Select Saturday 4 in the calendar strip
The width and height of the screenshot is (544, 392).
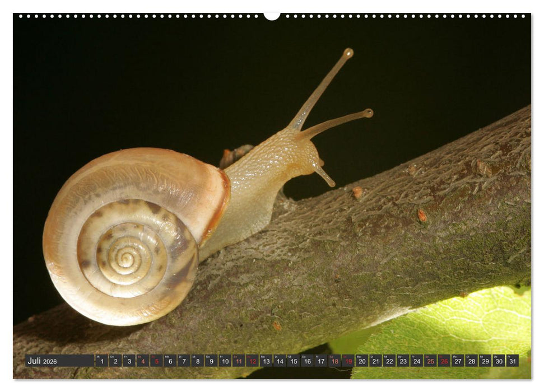[x=142, y=361]
